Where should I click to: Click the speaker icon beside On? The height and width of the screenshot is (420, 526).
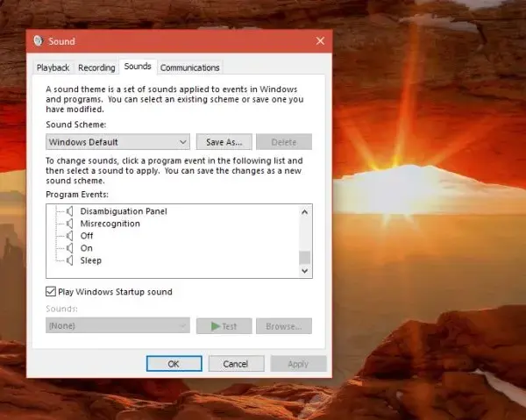pos(69,248)
